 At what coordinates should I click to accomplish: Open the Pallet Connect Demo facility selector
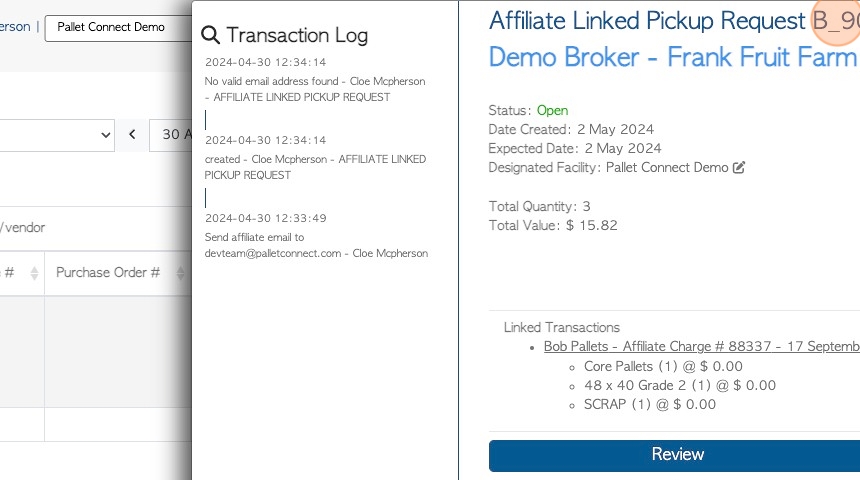pyautogui.click(x=118, y=28)
